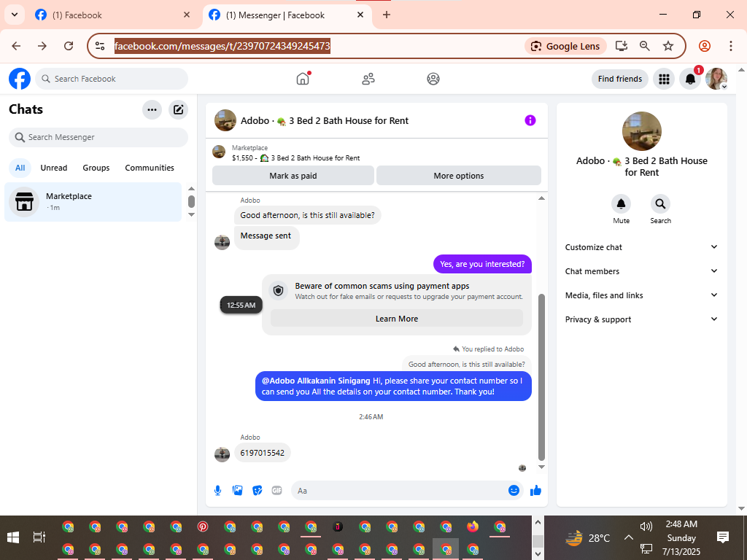Open Chrome three-dot menu
747x560 pixels.
pyautogui.click(x=731, y=46)
